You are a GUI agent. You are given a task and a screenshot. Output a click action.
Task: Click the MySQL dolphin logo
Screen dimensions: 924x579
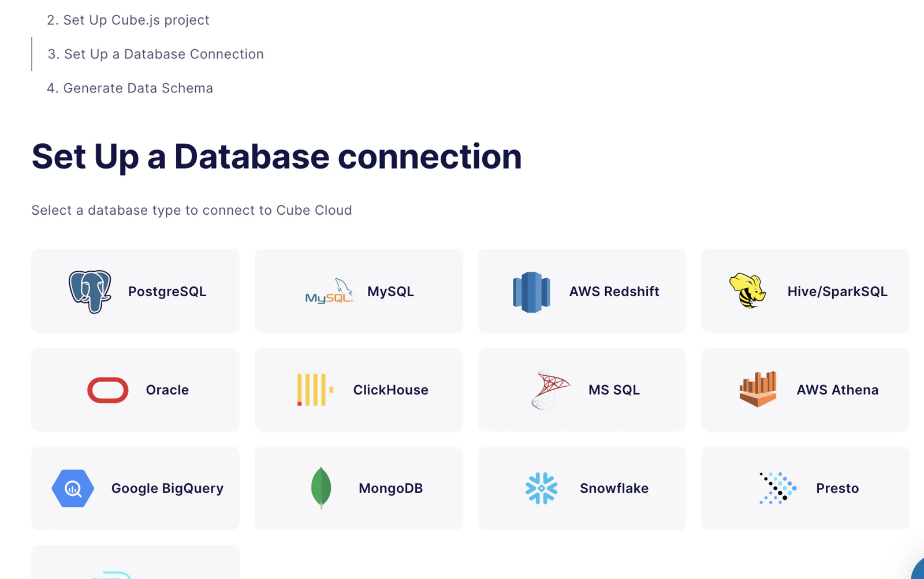pos(329,291)
